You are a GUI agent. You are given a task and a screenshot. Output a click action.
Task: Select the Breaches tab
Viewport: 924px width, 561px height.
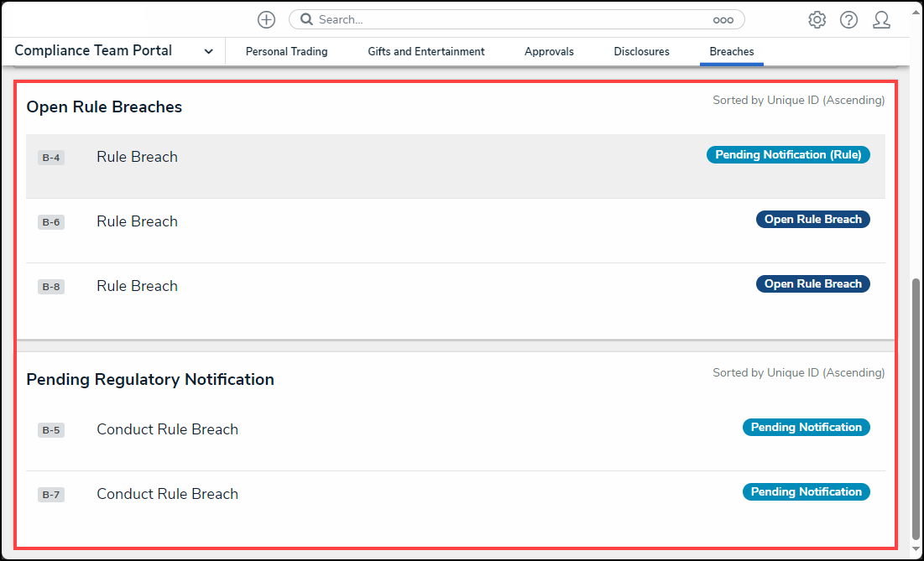point(731,52)
